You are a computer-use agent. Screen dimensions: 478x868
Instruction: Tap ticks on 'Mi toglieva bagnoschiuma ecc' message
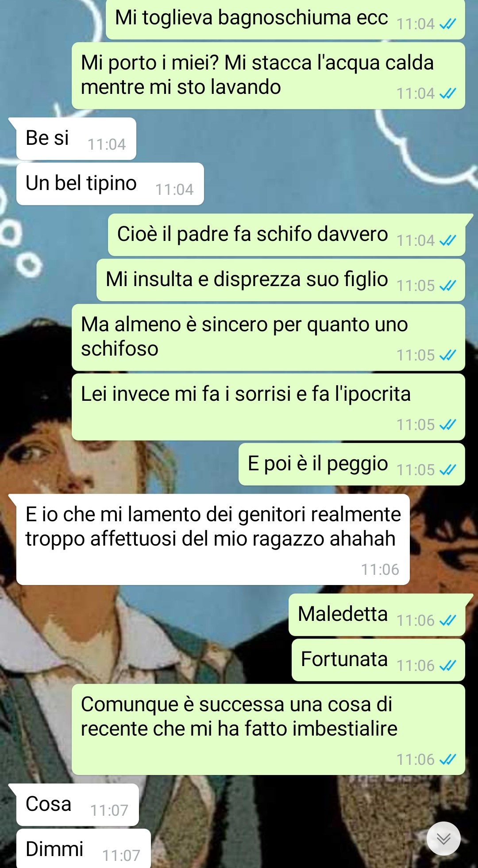click(447, 24)
